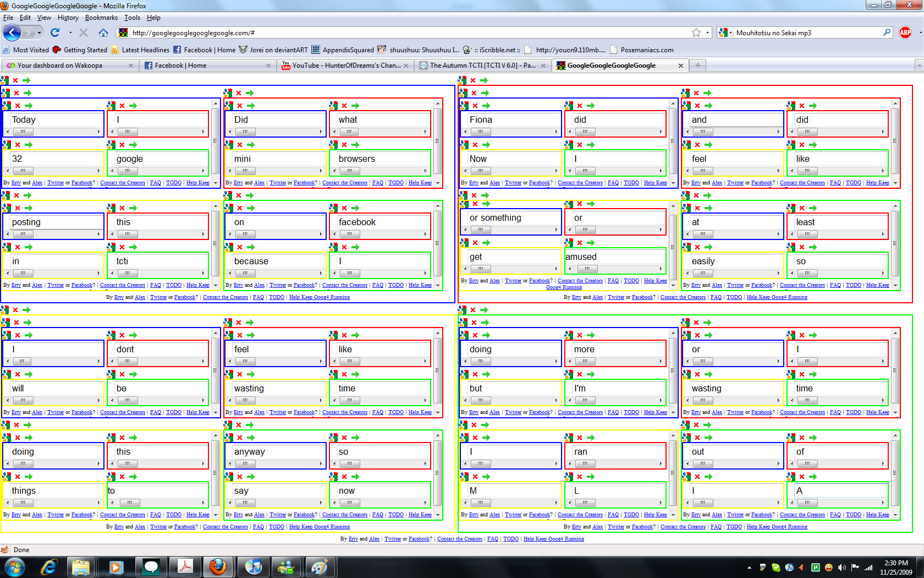Open the shuushuu: Shuushuu bookmark
Viewport: 924px width, 578px height.
(419, 50)
